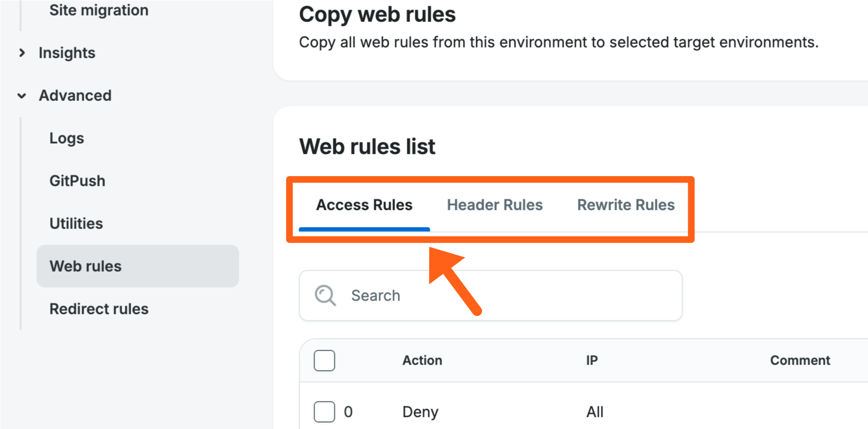Screen dimensions: 868x429
Task: Click the Advanced menu label
Action: [75, 96]
